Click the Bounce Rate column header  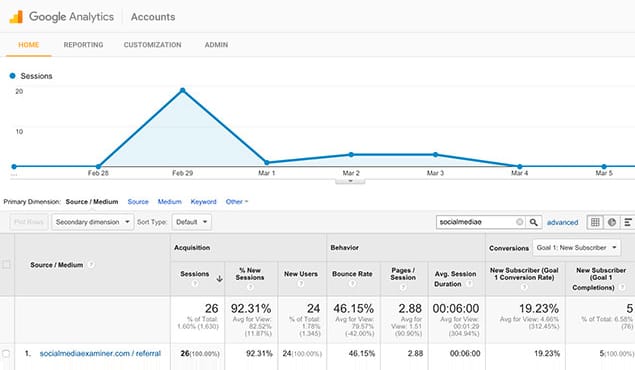click(x=352, y=274)
